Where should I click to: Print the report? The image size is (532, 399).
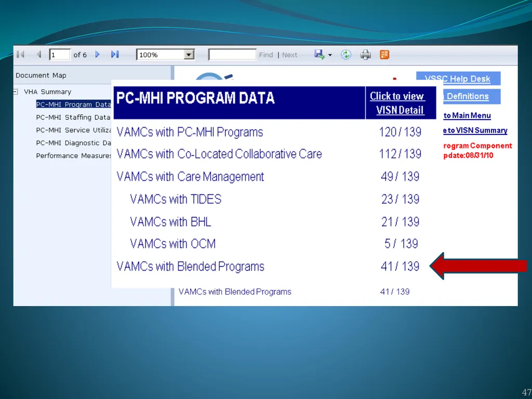(365, 54)
